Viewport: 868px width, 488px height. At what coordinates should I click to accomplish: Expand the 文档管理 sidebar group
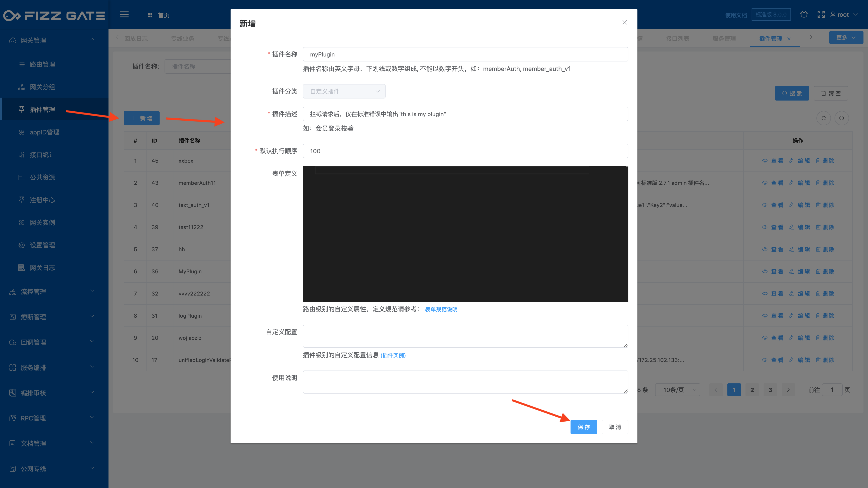tap(54, 443)
